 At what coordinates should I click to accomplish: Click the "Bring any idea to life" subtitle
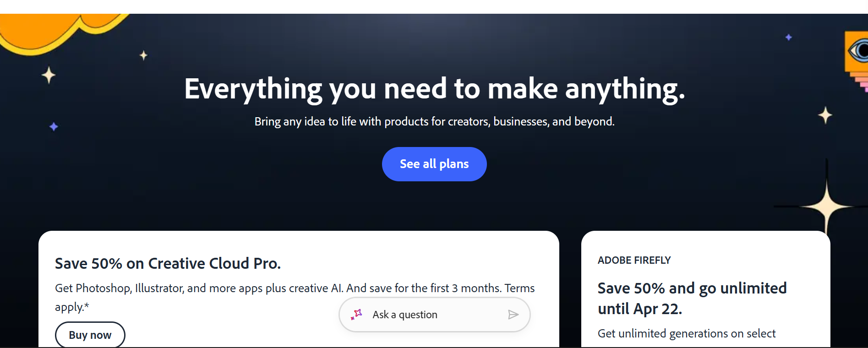click(x=434, y=122)
